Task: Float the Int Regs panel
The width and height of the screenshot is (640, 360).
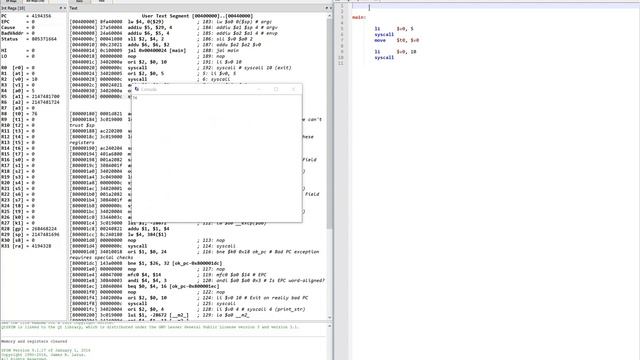Action: pos(61,8)
